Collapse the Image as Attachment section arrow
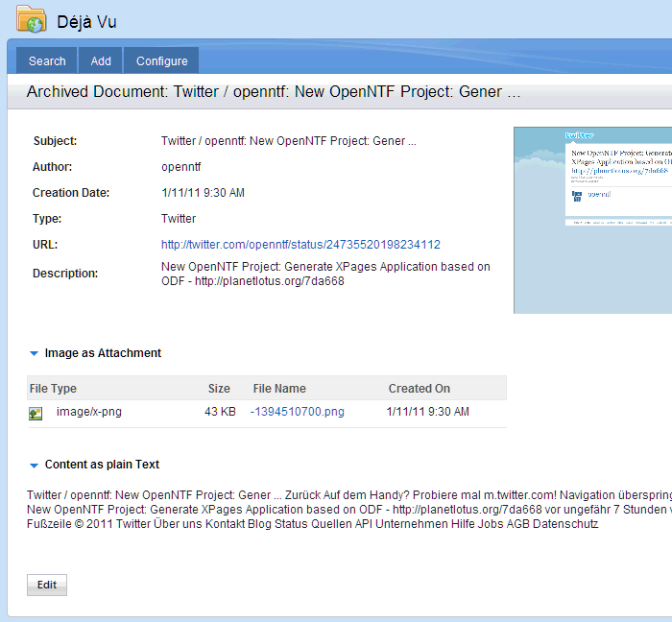This screenshot has height=622, width=672. click(x=34, y=354)
